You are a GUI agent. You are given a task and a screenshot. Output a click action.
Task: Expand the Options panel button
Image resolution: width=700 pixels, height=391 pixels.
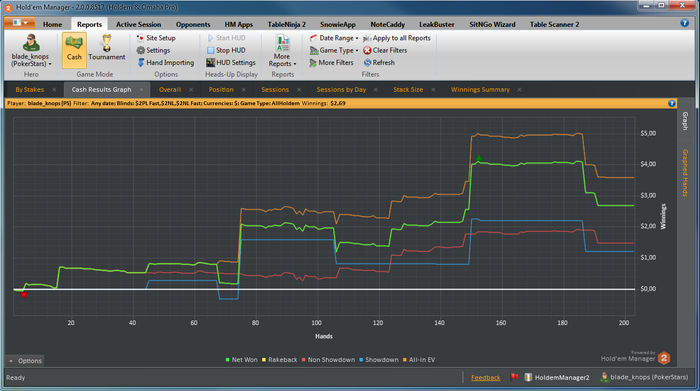click(x=25, y=361)
